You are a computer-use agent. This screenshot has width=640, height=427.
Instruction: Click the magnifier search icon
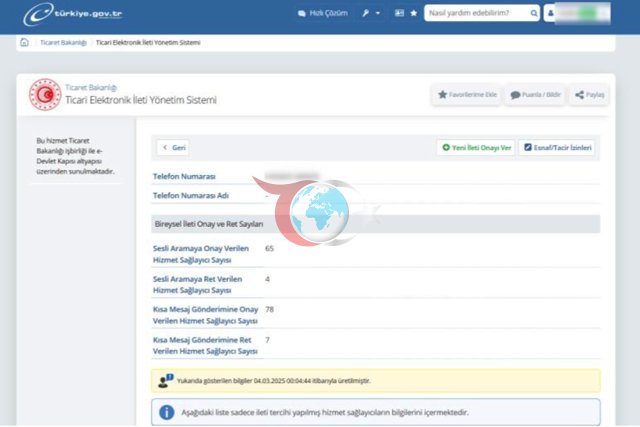(534, 13)
